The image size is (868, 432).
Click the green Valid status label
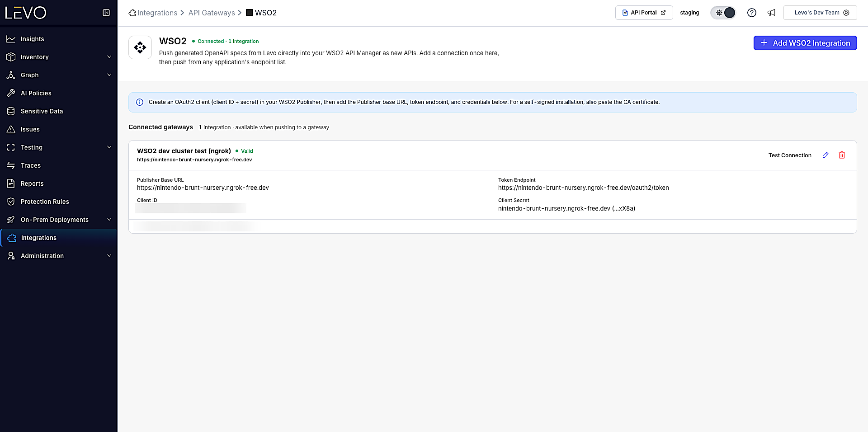[x=247, y=151]
